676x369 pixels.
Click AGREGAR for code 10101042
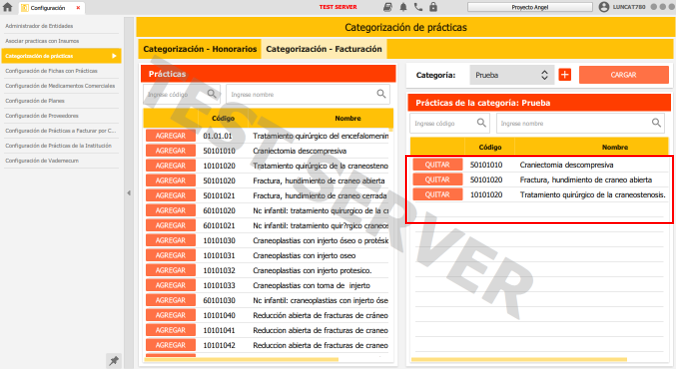(x=171, y=345)
